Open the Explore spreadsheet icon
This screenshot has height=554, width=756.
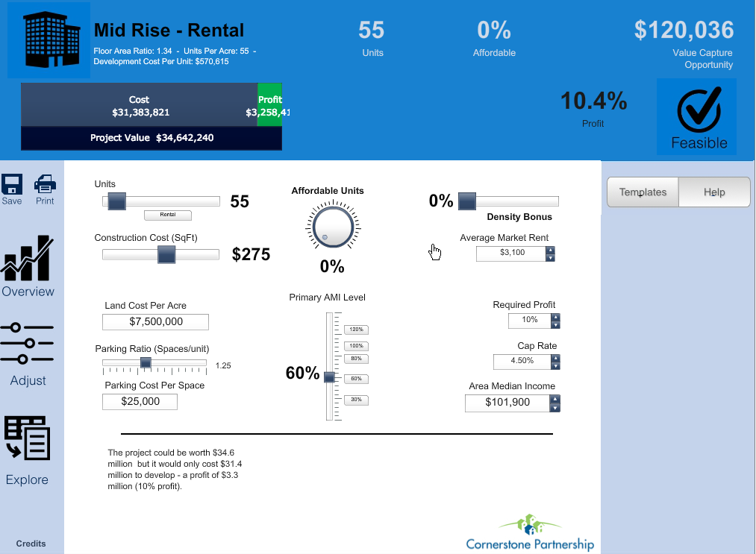click(x=27, y=438)
